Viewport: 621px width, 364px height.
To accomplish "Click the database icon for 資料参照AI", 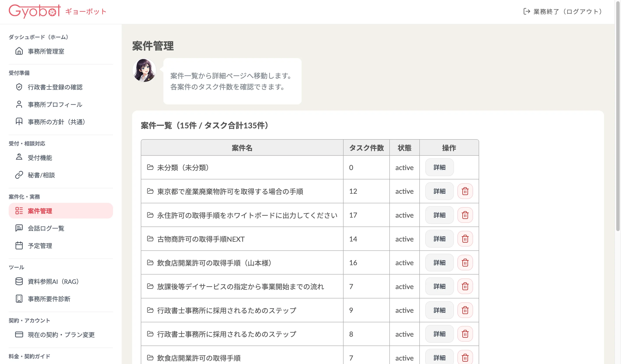I will point(19,281).
